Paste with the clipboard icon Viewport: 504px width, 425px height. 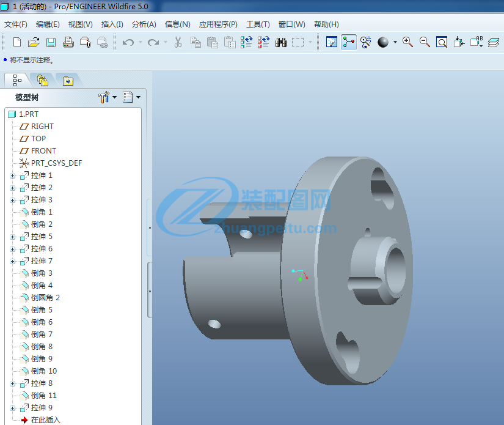213,42
